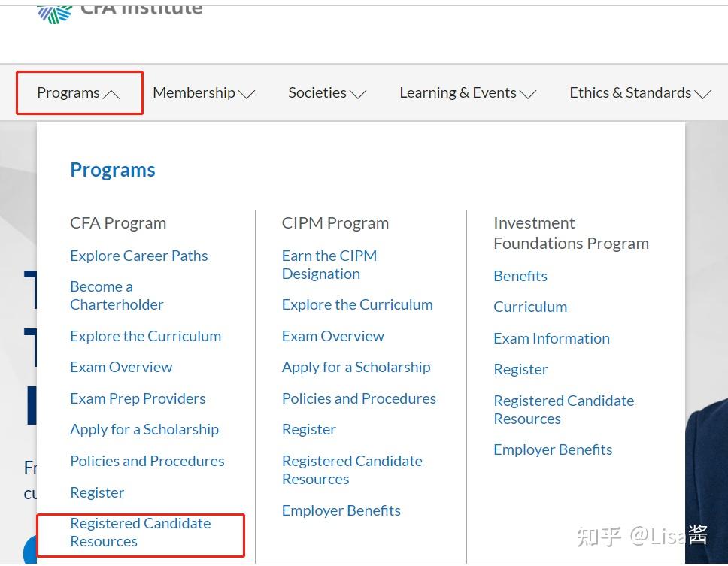Open CFA Registered Candidate Resources
The image size is (728, 566).
[x=140, y=532]
